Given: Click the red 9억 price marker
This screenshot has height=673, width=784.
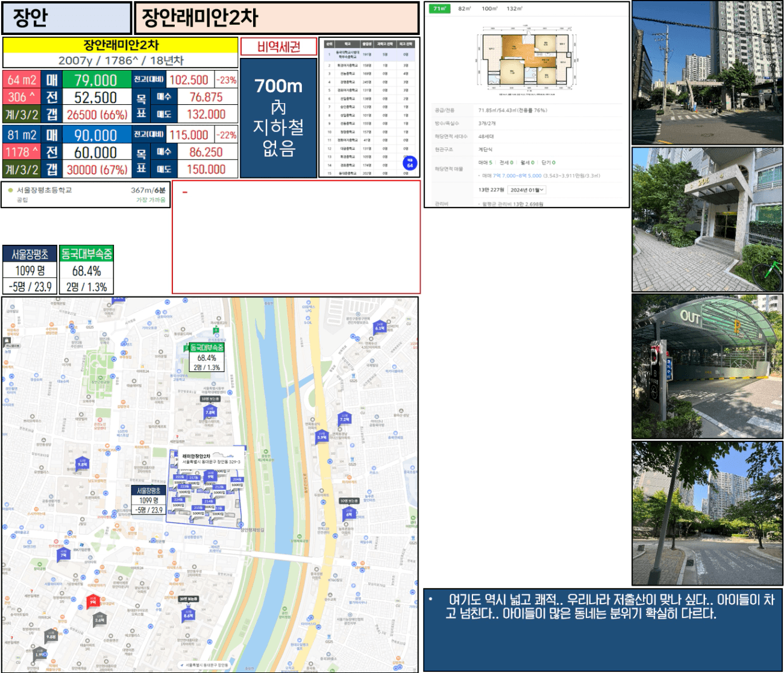Looking at the screenshot, I should coord(93,601).
